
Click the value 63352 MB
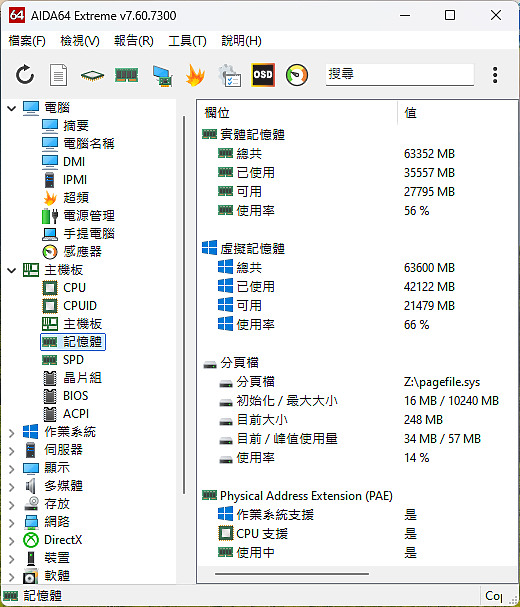429,154
